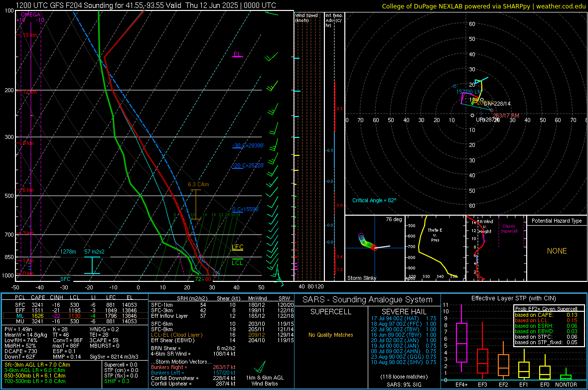Click the 1278m effective inflow label
This screenshot has height=390, width=588.
[x=68, y=252]
